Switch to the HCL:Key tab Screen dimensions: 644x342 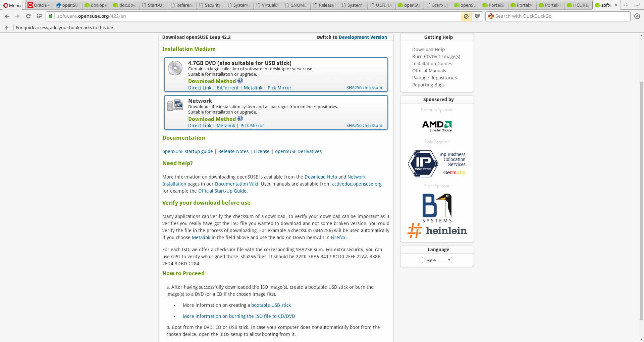(x=578, y=5)
